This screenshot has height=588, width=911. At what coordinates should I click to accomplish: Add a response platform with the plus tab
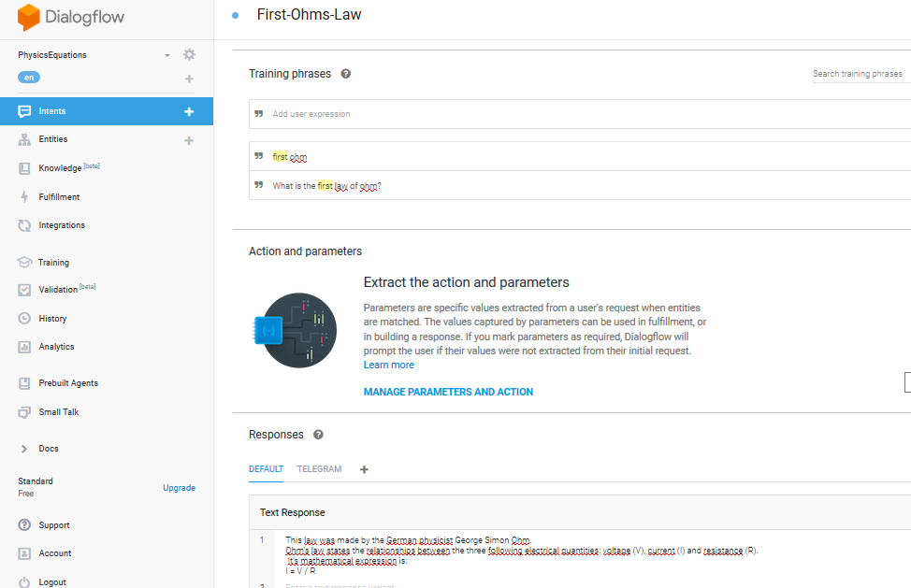[364, 469]
